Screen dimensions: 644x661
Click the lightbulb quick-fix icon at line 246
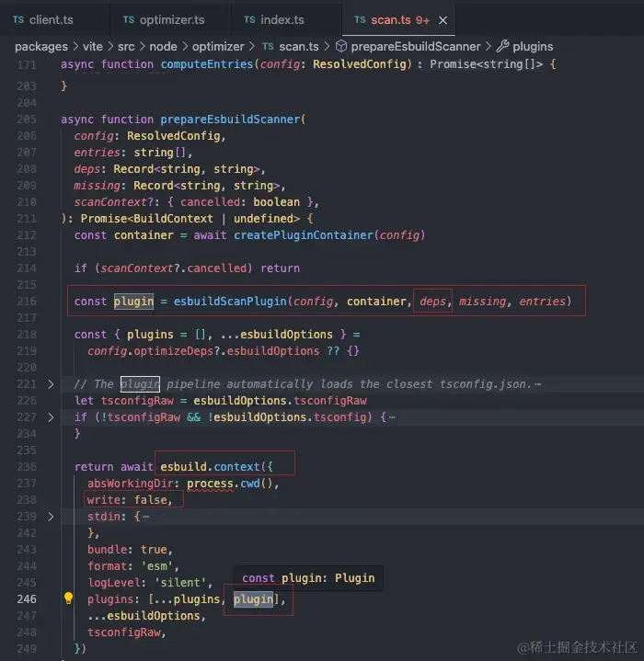[68, 598]
